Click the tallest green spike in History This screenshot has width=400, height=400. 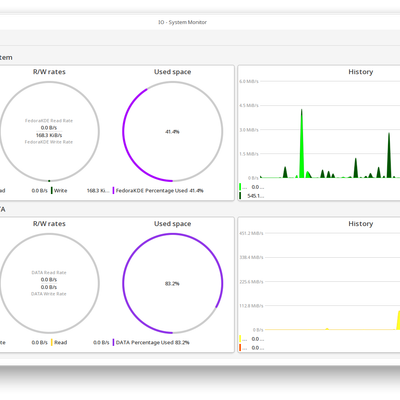point(302,143)
